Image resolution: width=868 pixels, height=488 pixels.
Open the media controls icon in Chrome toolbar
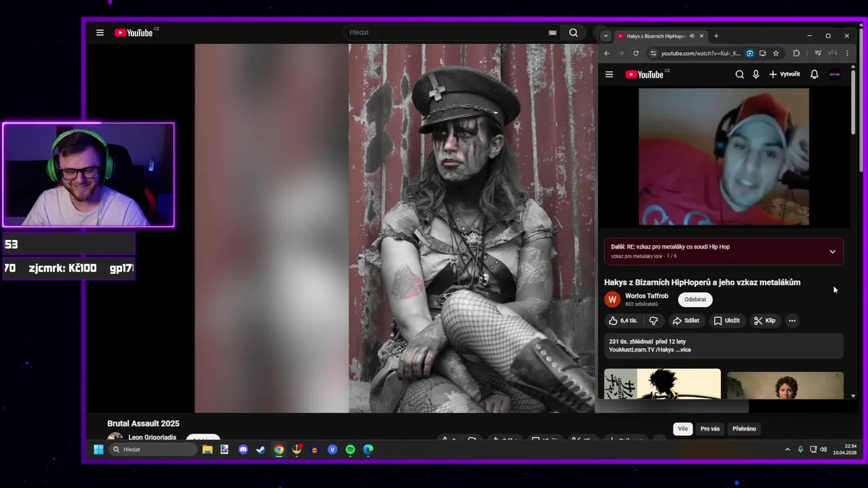coord(818,54)
